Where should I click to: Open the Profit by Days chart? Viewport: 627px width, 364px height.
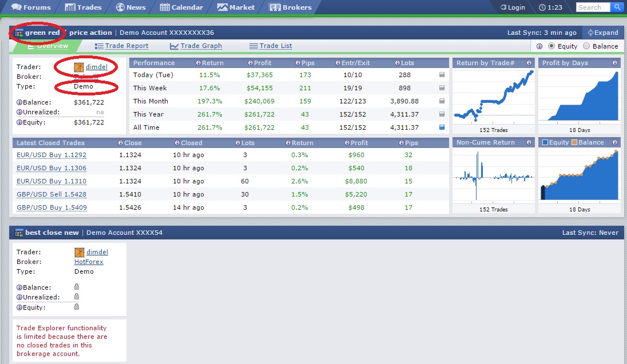[580, 96]
